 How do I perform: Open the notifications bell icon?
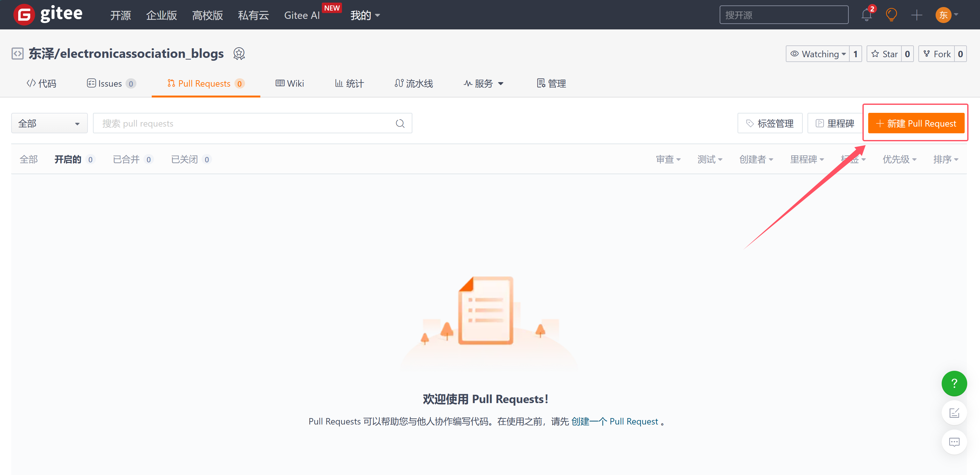pyautogui.click(x=867, y=15)
